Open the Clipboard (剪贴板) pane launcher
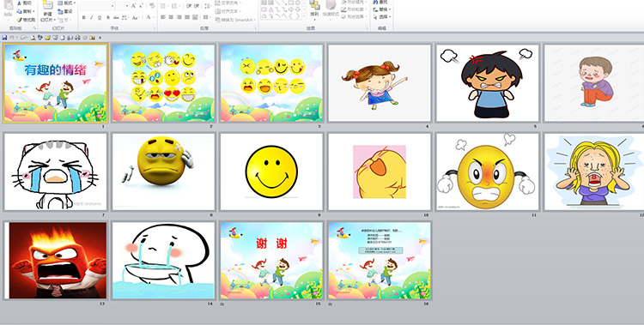Image resolution: width=644 pixels, height=325 pixels. point(34,28)
